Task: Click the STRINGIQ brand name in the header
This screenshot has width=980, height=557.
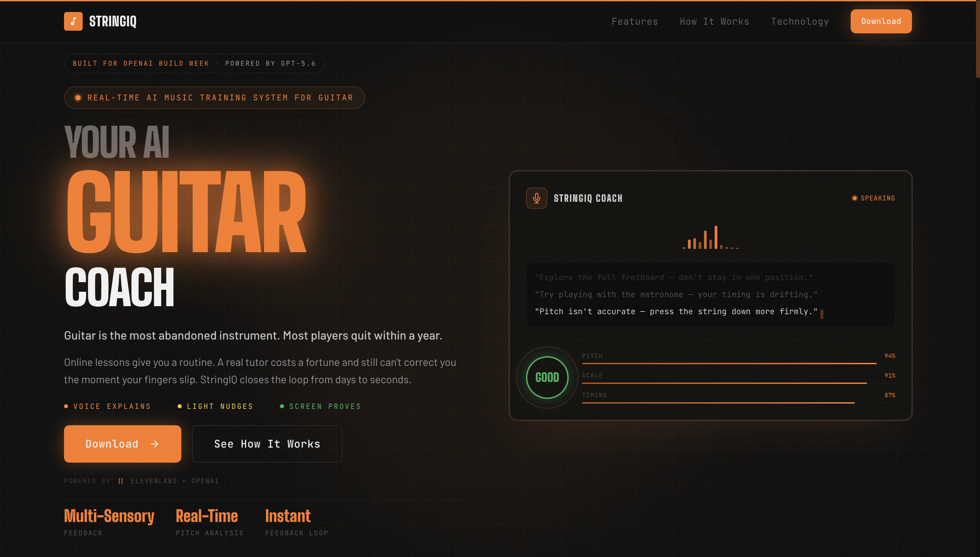Action: click(113, 21)
